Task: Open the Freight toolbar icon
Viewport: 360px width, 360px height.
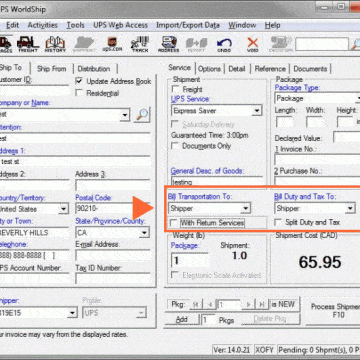Action: [x=28, y=44]
